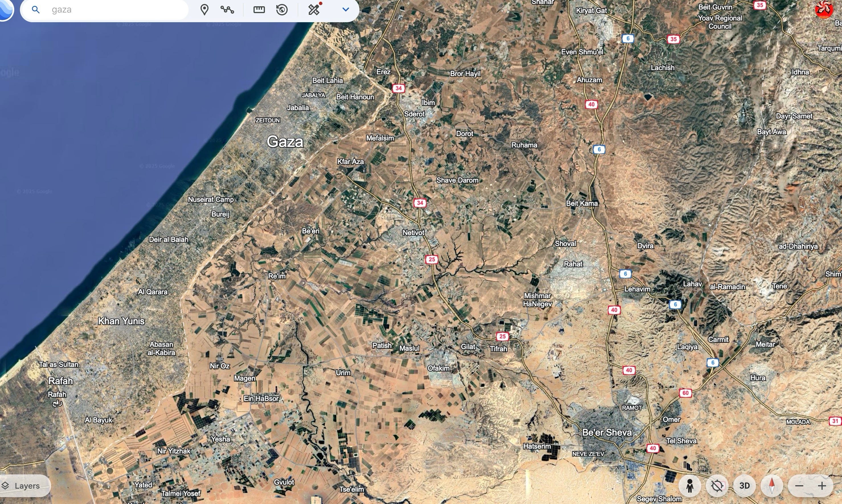Click the Netivot label
The width and height of the screenshot is (842, 504).
point(413,233)
